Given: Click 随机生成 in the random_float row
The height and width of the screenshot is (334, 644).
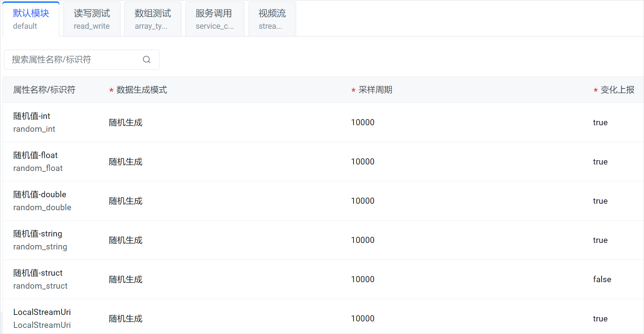Looking at the screenshot, I should coord(126,162).
